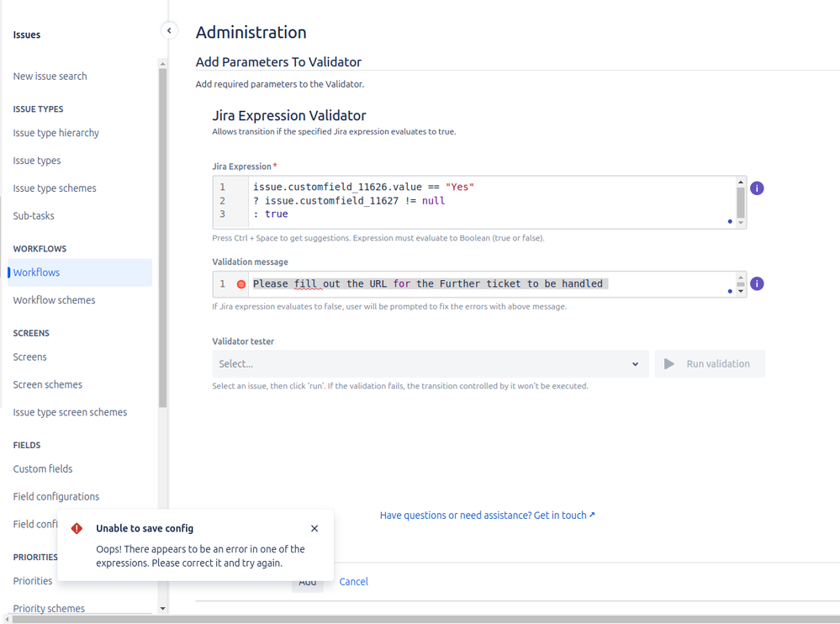Click the Issues sidebar heading
Screen dimensions: 840x624
click(27, 34)
